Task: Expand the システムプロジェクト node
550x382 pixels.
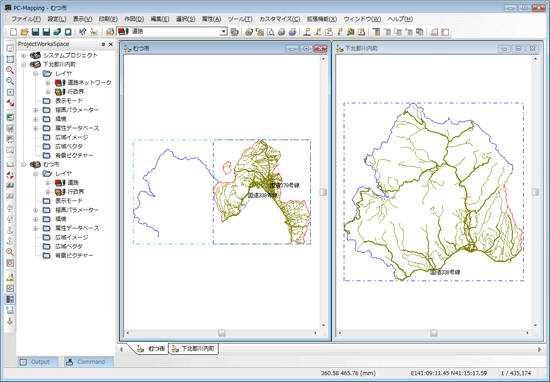Action: tap(24, 55)
